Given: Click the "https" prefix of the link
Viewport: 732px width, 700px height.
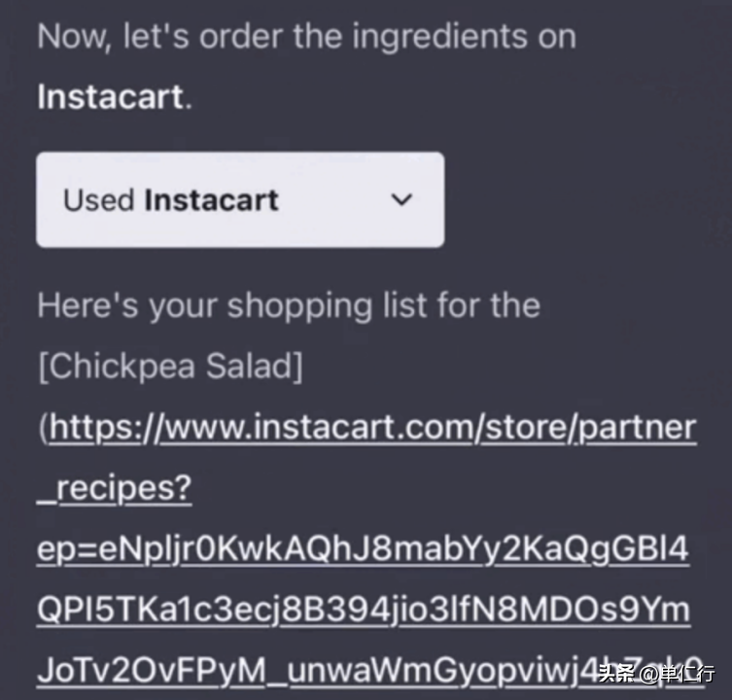Looking at the screenshot, I should tap(94, 427).
